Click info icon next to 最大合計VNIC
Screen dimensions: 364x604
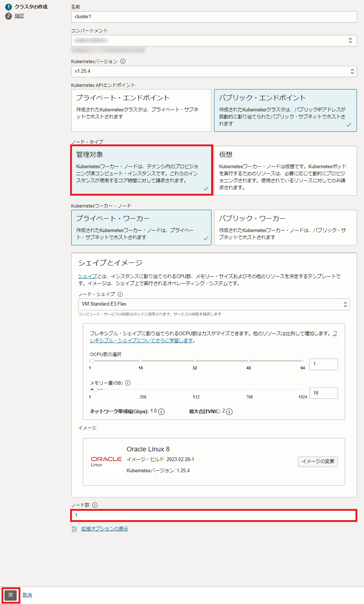(x=229, y=412)
